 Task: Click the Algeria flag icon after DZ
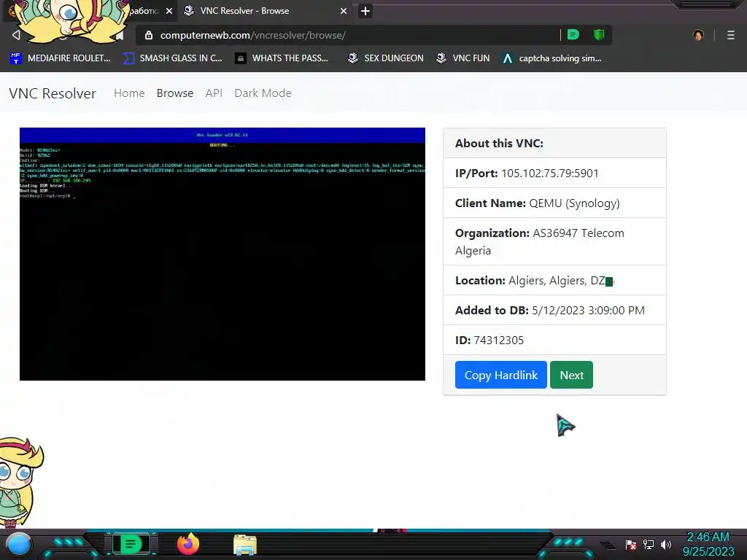(x=610, y=281)
